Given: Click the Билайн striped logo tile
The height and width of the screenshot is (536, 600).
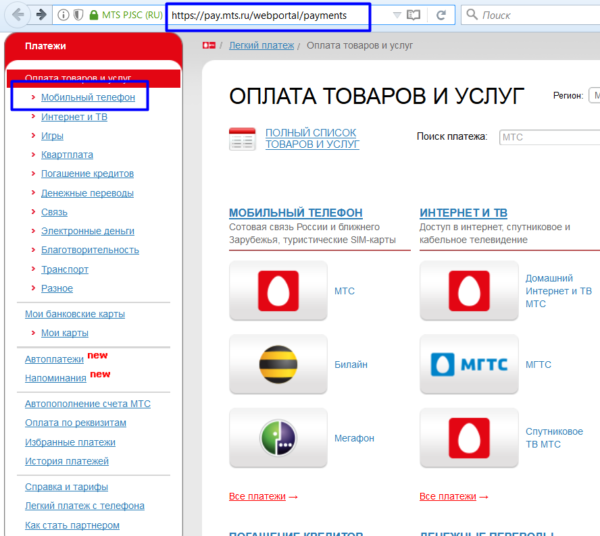Looking at the screenshot, I should pyautogui.click(x=278, y=364).
